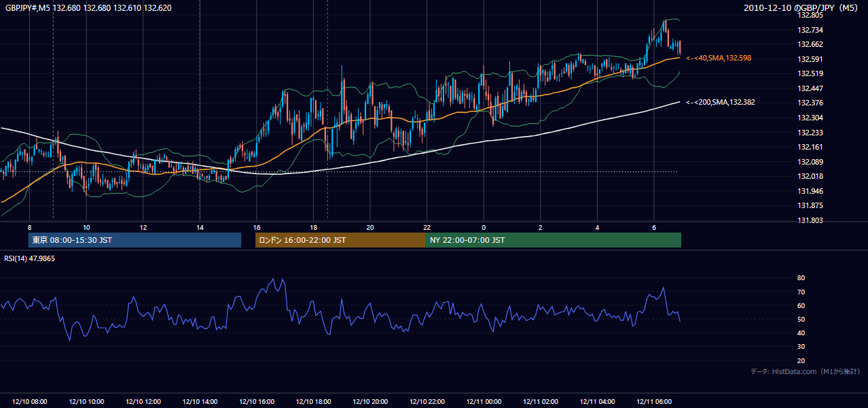Click price axis value 132.089

[x=810, y=162]
